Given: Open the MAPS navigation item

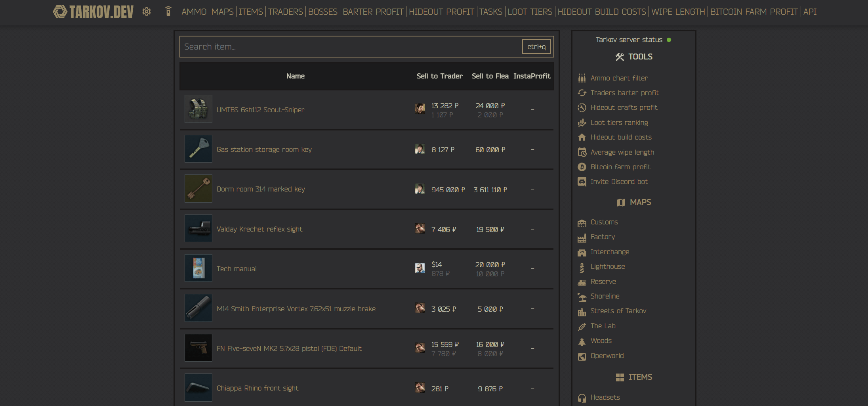Looking at the screenshot, I should tap(223, 12).
